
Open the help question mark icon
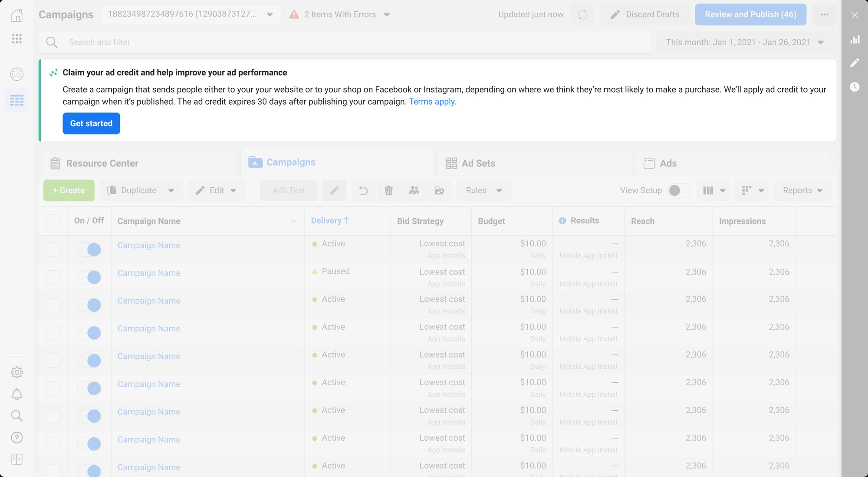point(16,437)
